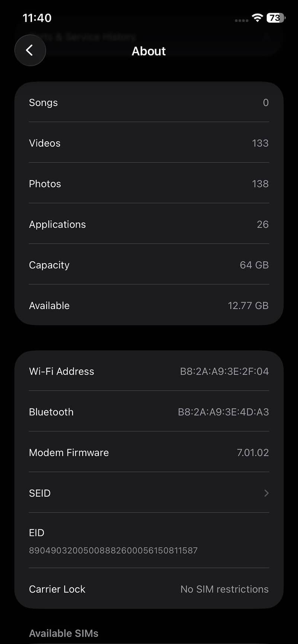Tap the About page title

(149, 51)
